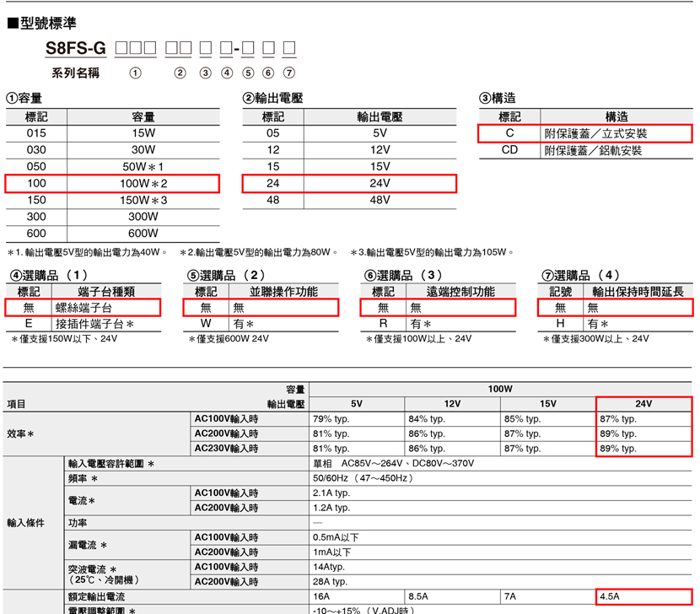This screenshot has width=700, height=614.
Task: Select the "015" capacity code cell
Action: point(36,133)
